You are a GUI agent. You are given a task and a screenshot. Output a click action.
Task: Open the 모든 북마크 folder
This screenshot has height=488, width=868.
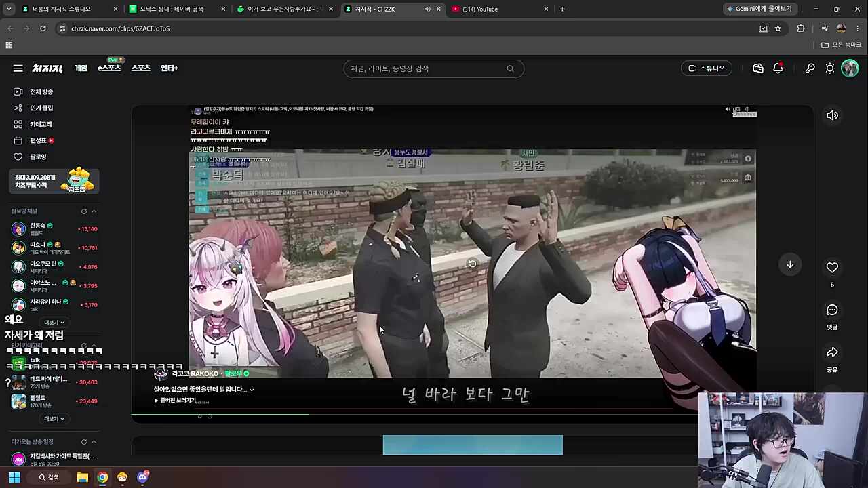click(x=841, y=45)
